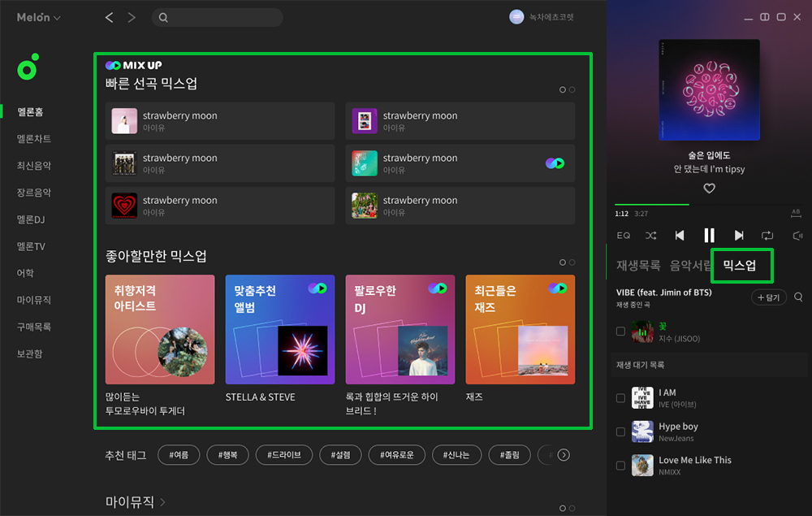Skip to next track

point(739,236)
